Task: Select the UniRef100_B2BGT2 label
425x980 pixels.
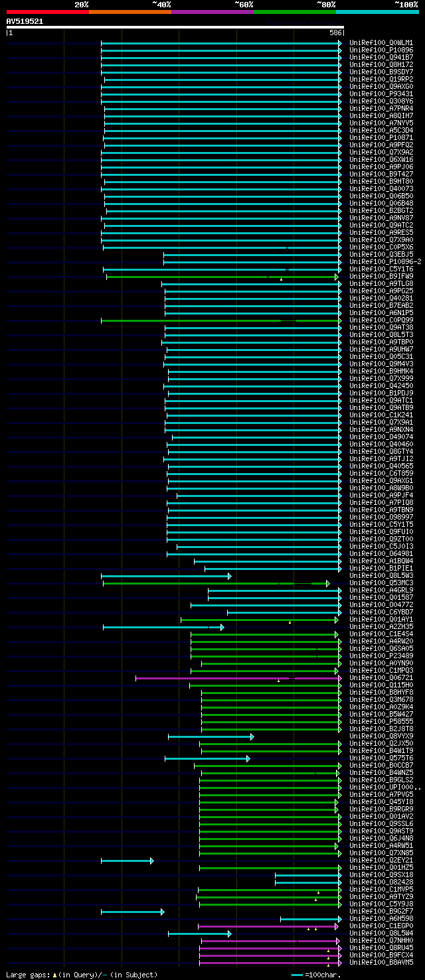Action: tap(381, 211)
